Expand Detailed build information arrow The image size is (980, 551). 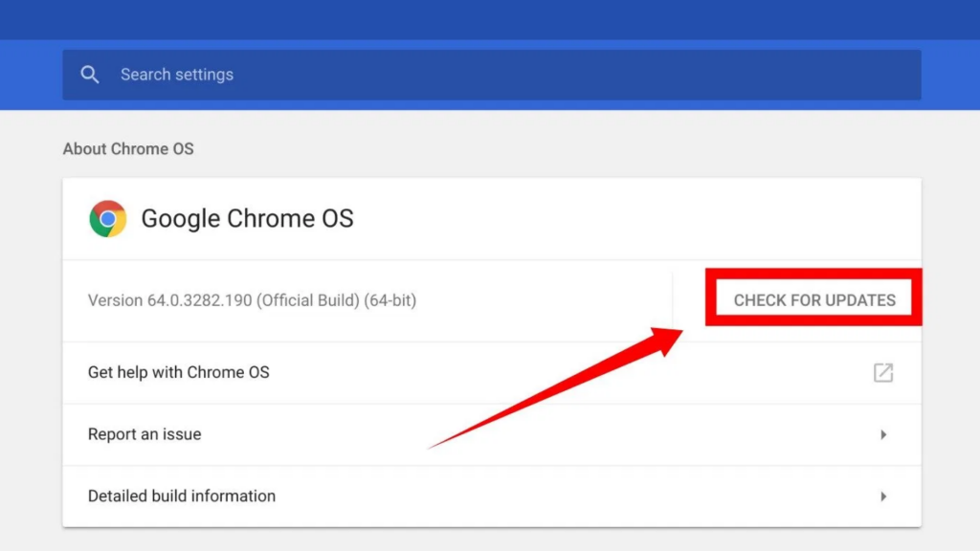[883, 496]
